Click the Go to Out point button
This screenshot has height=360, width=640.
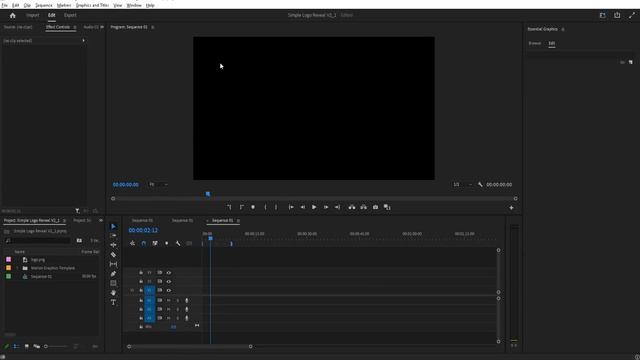[337, 207]
